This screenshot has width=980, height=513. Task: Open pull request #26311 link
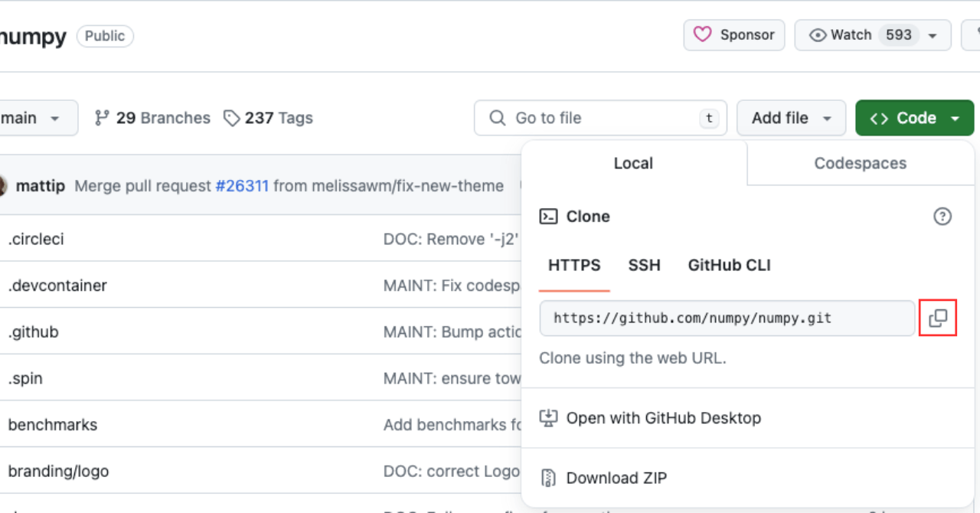tap(242, 186)
